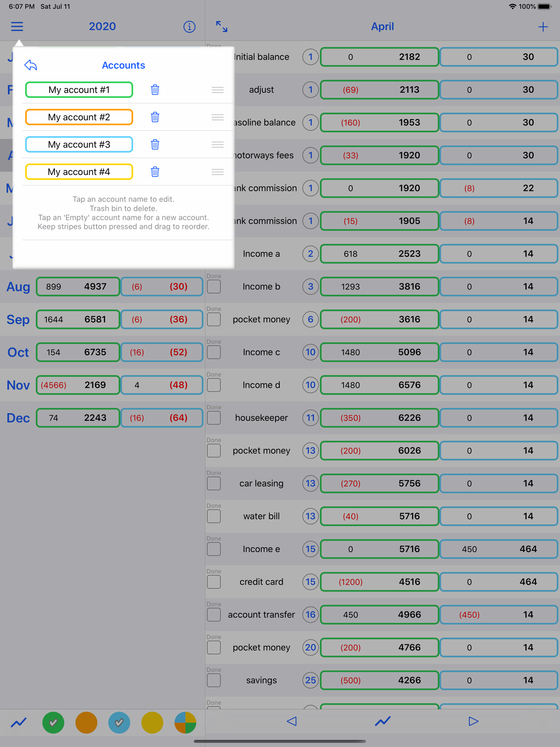
Task: Advance to next month with right triangle
Action: [473, 721]
